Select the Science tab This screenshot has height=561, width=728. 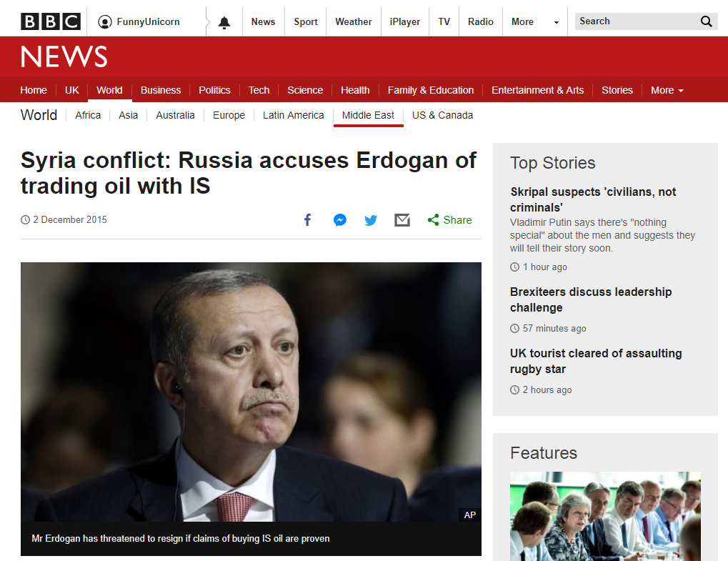[305, 90]
